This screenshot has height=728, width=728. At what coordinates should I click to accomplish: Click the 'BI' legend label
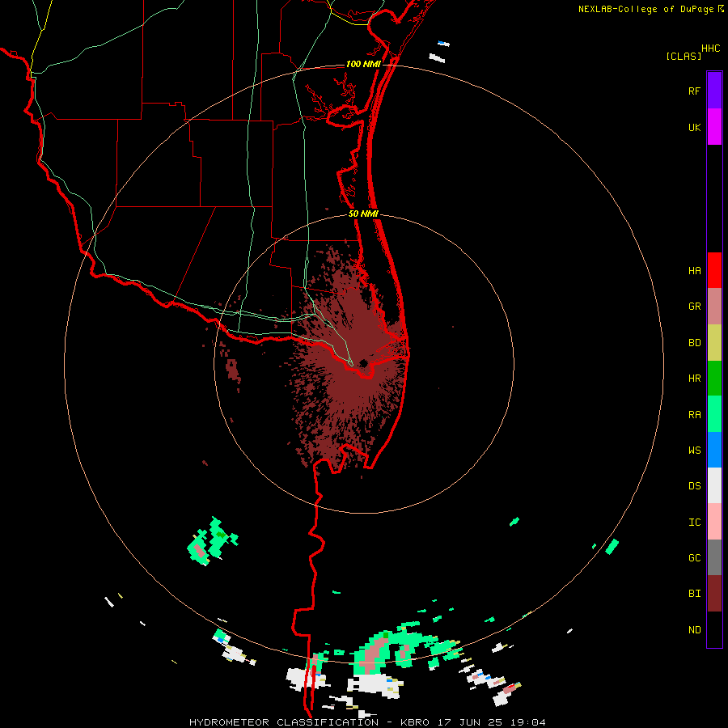[695, 594]
